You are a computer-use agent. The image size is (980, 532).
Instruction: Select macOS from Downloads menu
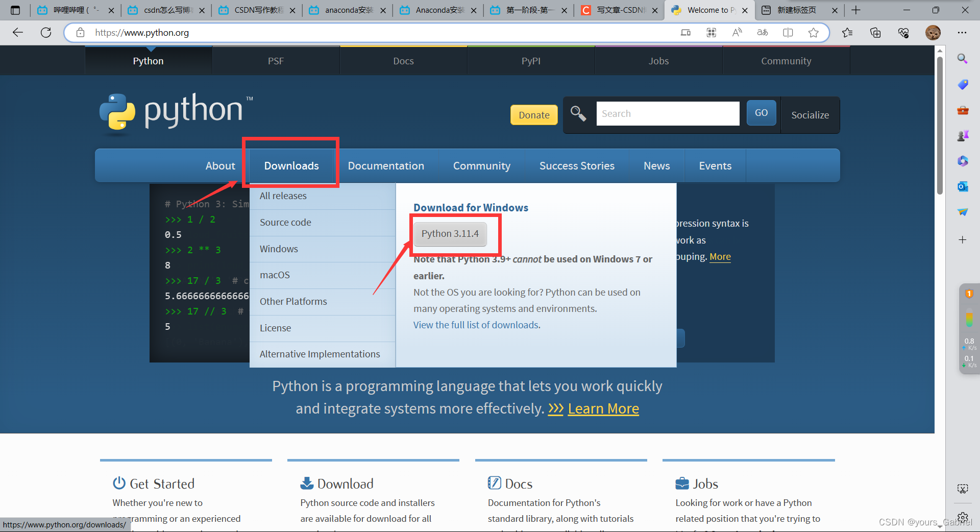(323, 275)
